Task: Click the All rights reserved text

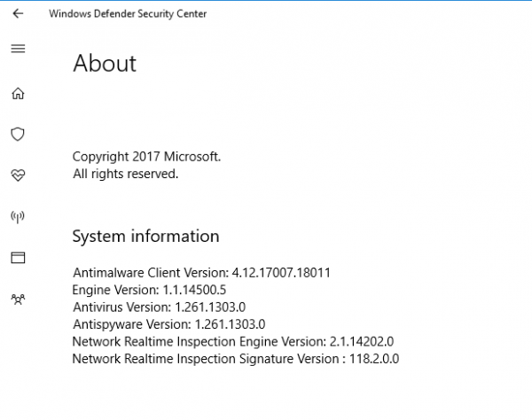Action: (x=125, y=174)
